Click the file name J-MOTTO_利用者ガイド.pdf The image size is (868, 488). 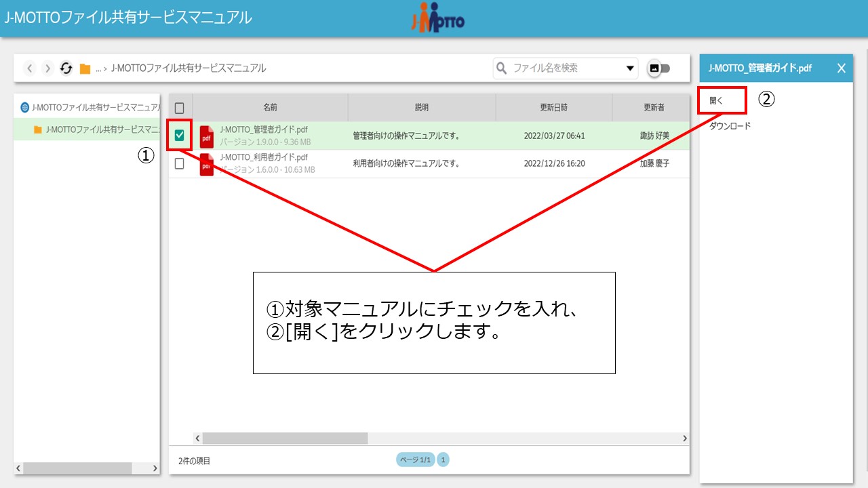264,157
